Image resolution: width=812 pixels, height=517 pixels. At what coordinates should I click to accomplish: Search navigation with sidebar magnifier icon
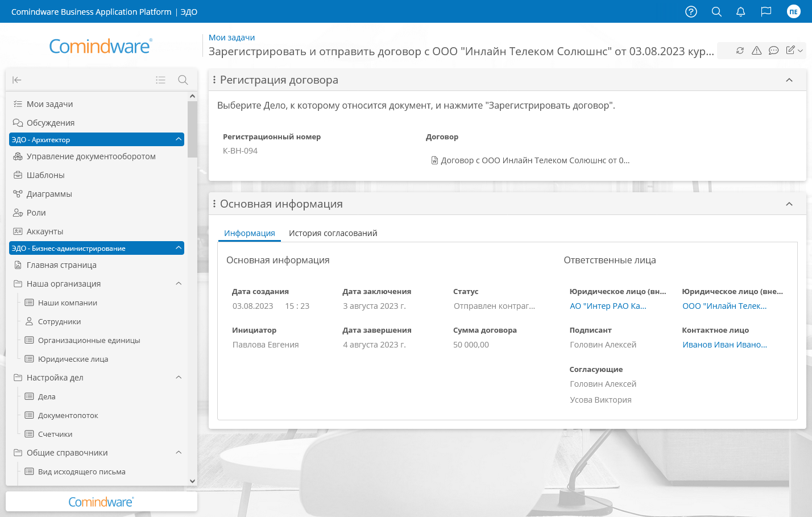click(x=183, y=80)
